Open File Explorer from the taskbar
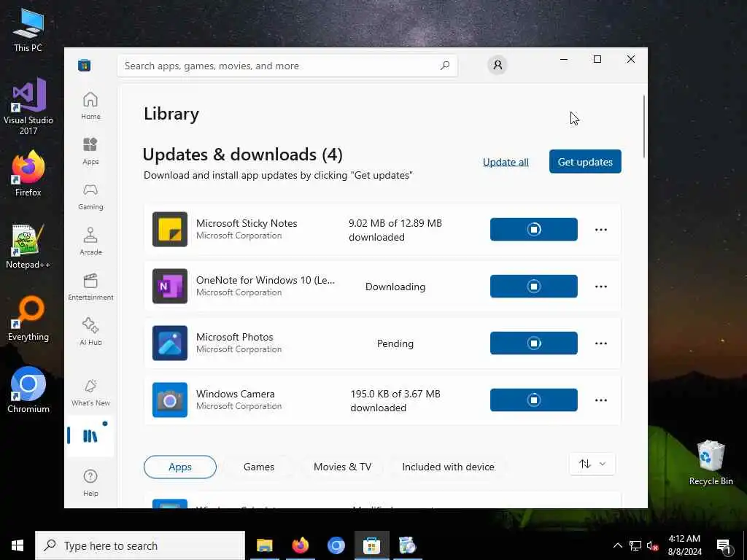747x560 pixels. tap(264, 545)
